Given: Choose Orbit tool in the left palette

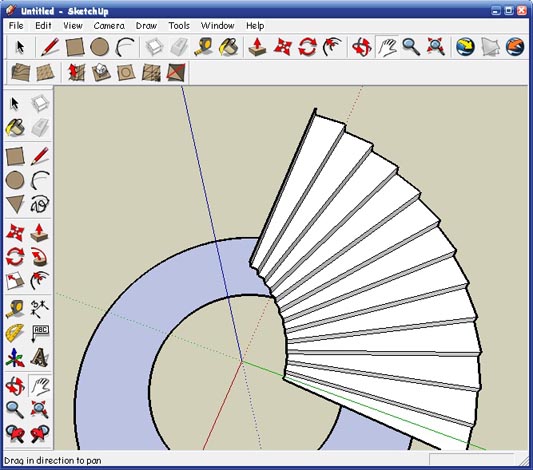Looking at the screenshot, I should coord(15,386).
